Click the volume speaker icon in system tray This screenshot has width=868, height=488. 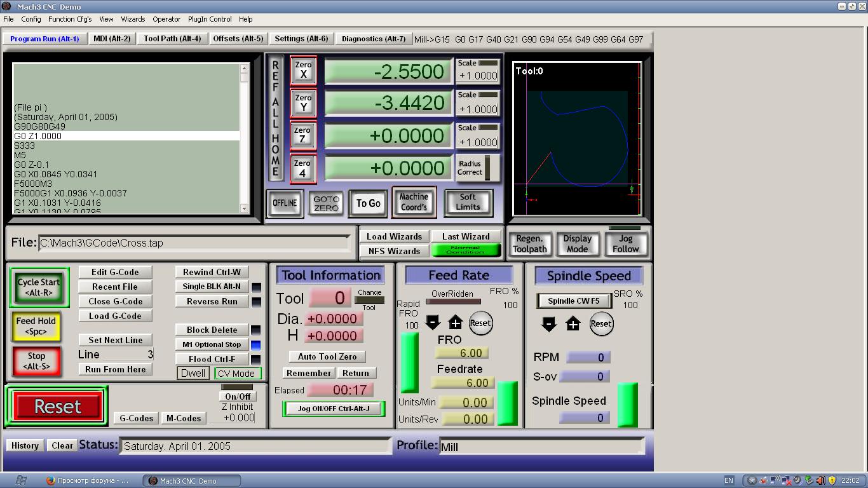click(820, 480)
